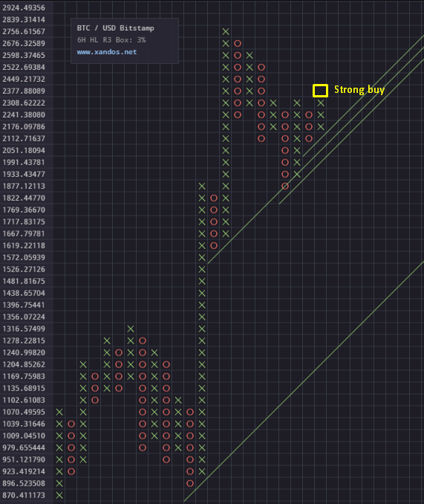
Task: Click the X at the 1572.05939 row
Action: 202,257
